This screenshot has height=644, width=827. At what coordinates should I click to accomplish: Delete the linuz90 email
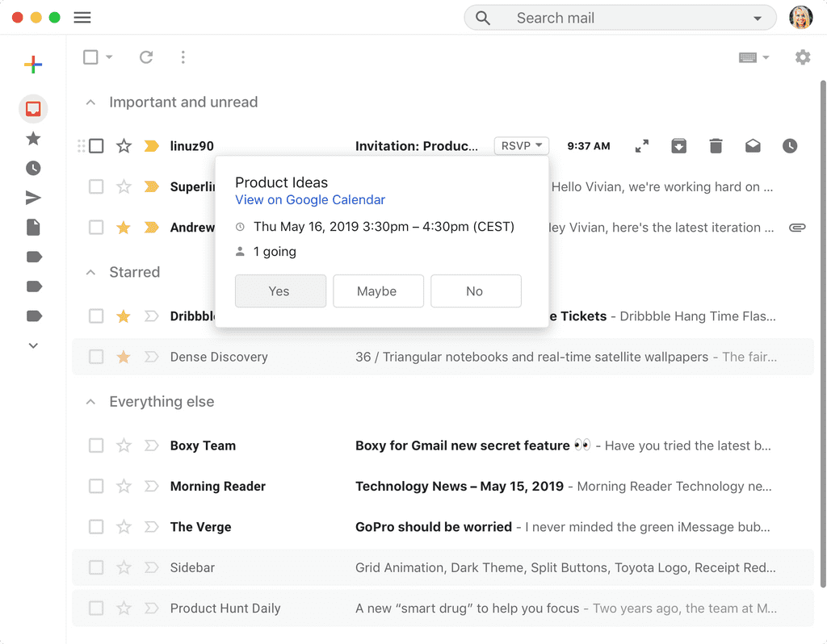[x=716, y=146]
